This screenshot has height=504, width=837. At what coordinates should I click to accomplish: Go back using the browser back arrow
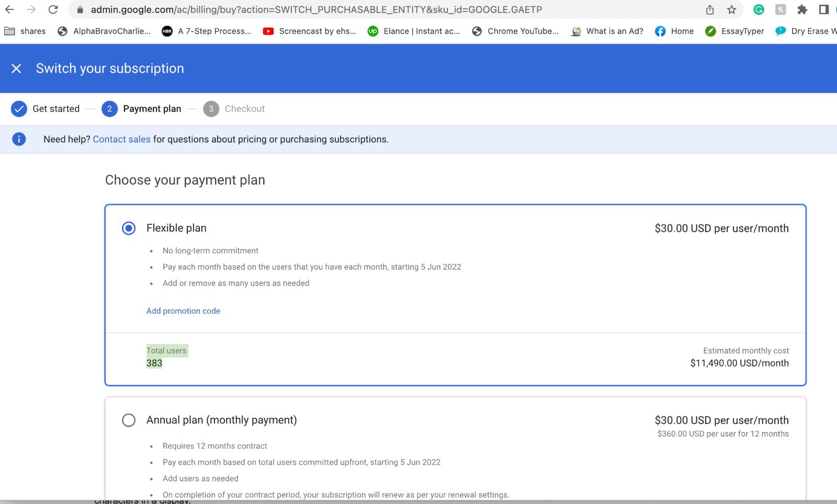tap(9, 9)
